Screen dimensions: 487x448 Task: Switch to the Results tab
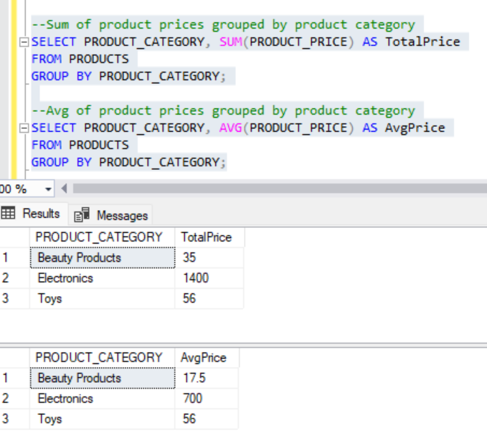click(x=32, y=214)
